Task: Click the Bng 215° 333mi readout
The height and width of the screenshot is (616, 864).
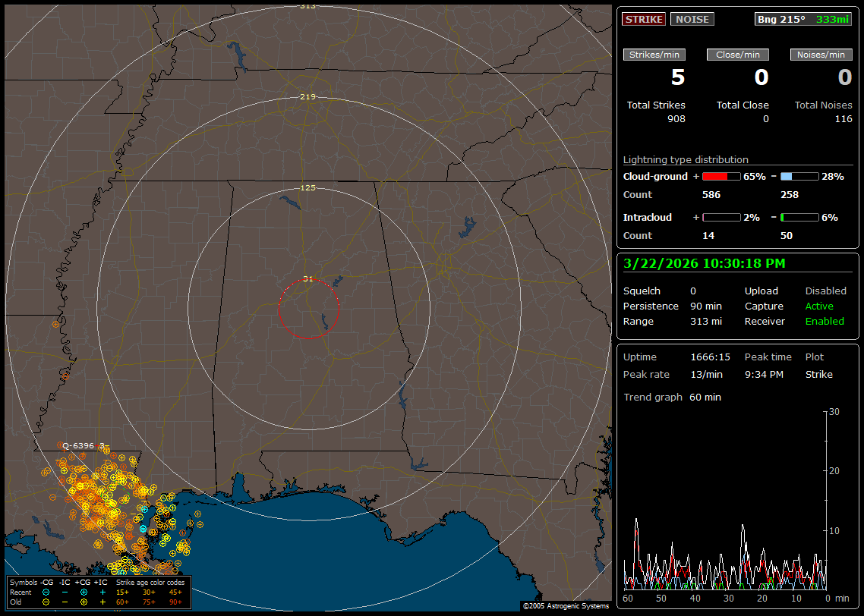Action: (803, 19)
